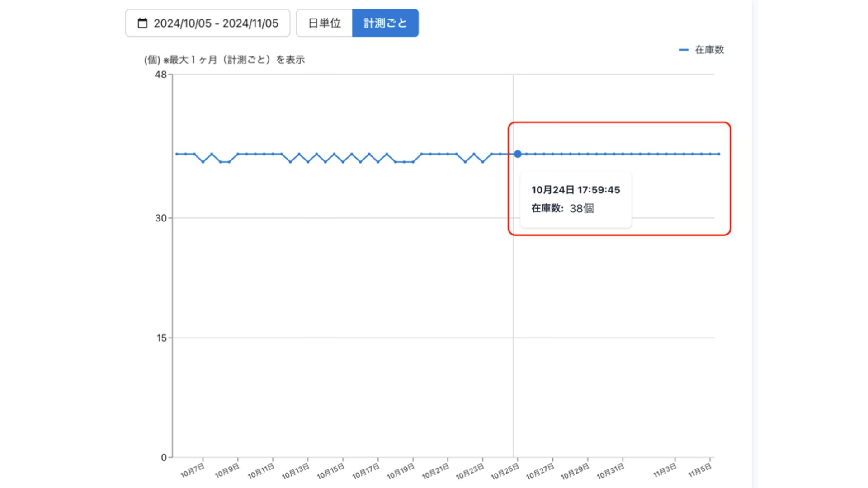Screen dimensions: 868x488
Task: Click the 10月23日 x-axis label
Action: click(470, 471)
